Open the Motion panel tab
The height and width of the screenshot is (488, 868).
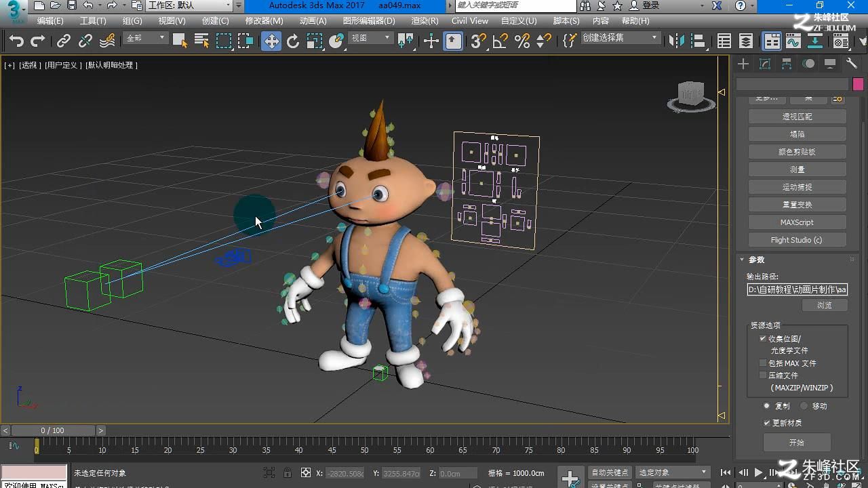coord(808,64)
